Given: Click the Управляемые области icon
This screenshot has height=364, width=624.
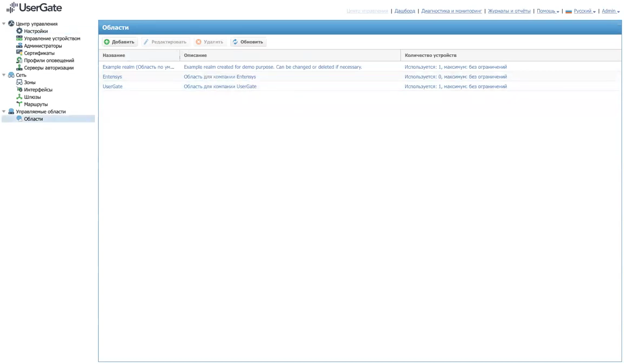Looking at the screenshot, I should [x=11, y=112].
